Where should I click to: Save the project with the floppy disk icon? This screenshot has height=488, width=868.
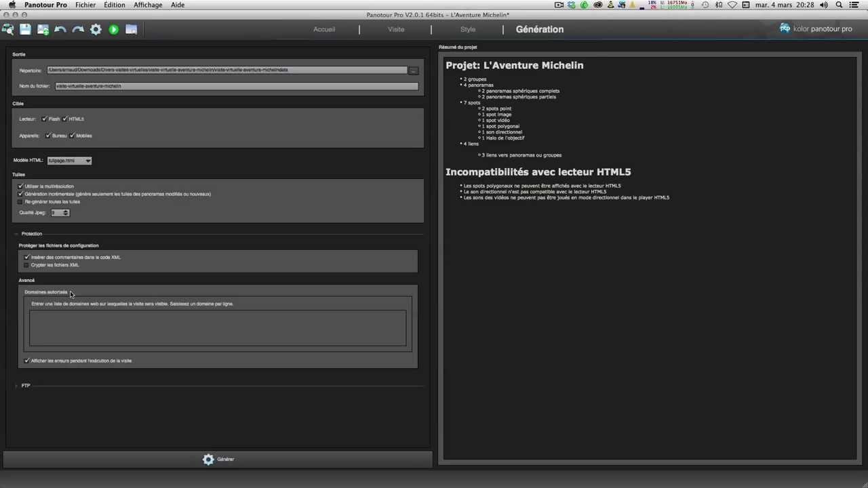(x=25, y=29)
